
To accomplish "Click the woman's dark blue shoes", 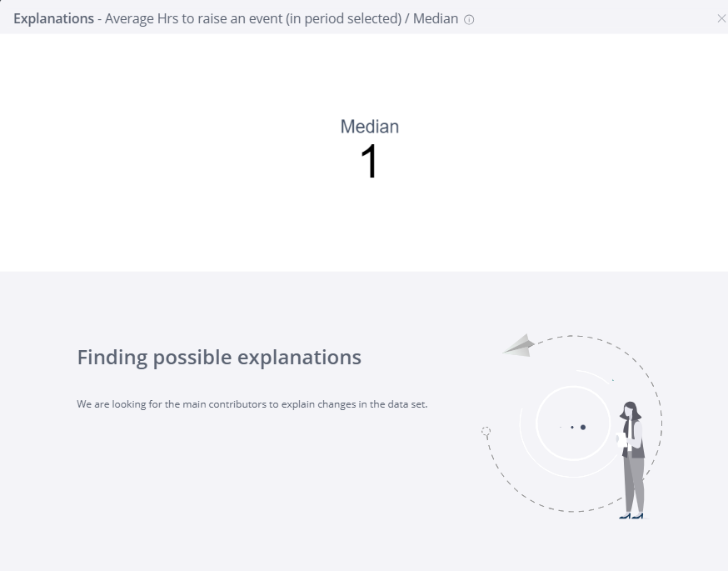I will (x=631, y=516).
